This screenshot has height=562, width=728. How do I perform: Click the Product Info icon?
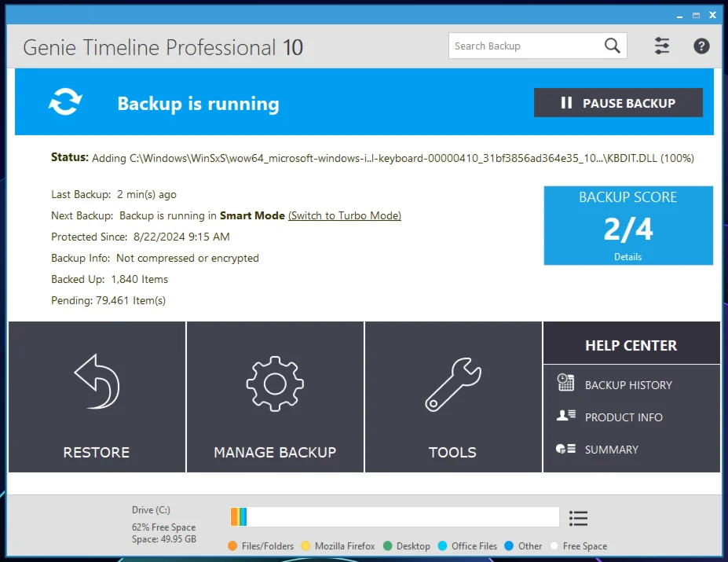click(565, 416)
